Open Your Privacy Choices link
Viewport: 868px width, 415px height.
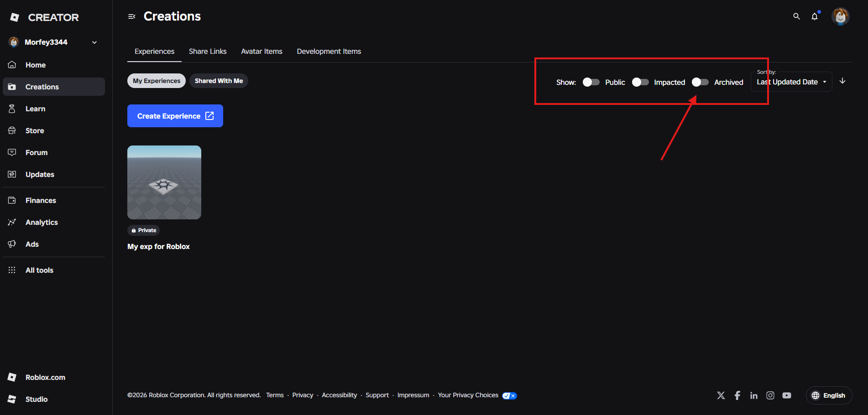click(468, 395)
